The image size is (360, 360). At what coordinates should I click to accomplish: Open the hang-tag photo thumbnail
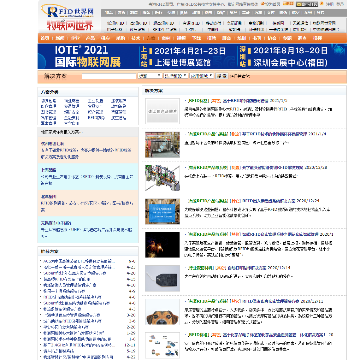162,278
